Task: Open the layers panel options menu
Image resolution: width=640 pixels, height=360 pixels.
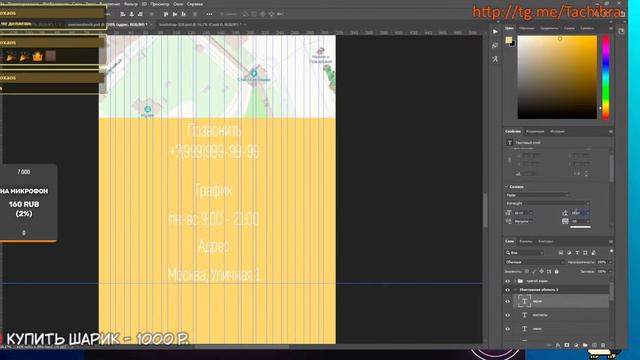Action: coord(611,241)
